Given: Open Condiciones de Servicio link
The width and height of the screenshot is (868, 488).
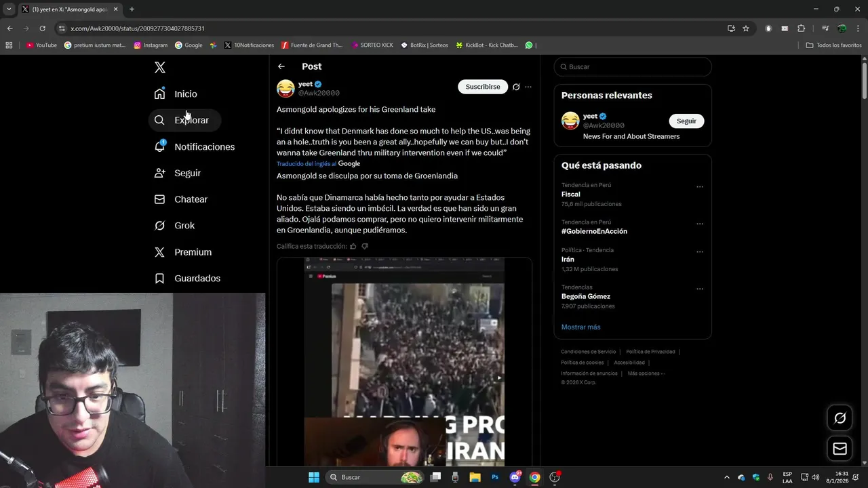Looking at the screenshot, I should point(588,352).
